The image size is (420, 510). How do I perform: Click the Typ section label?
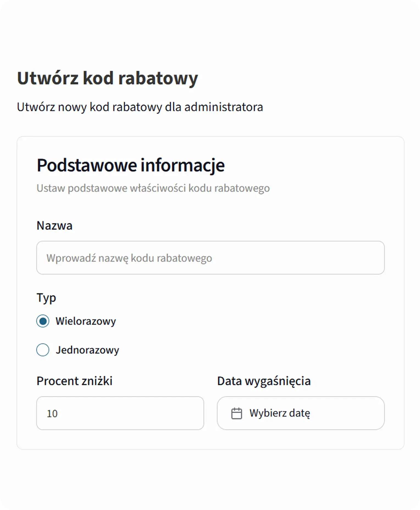click(x=46, y=298)
